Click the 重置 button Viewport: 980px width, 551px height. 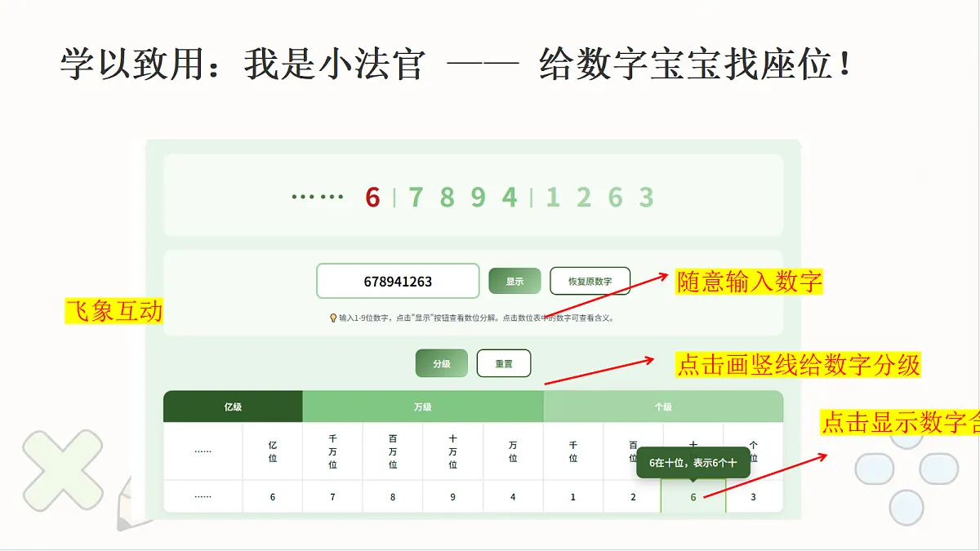point(504,363)
